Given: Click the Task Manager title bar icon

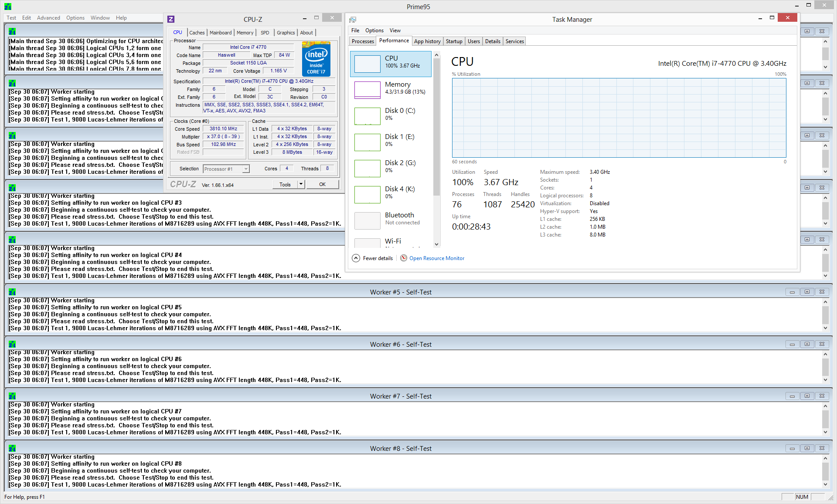Looking at the screenshot, I should tap(353, 20).
